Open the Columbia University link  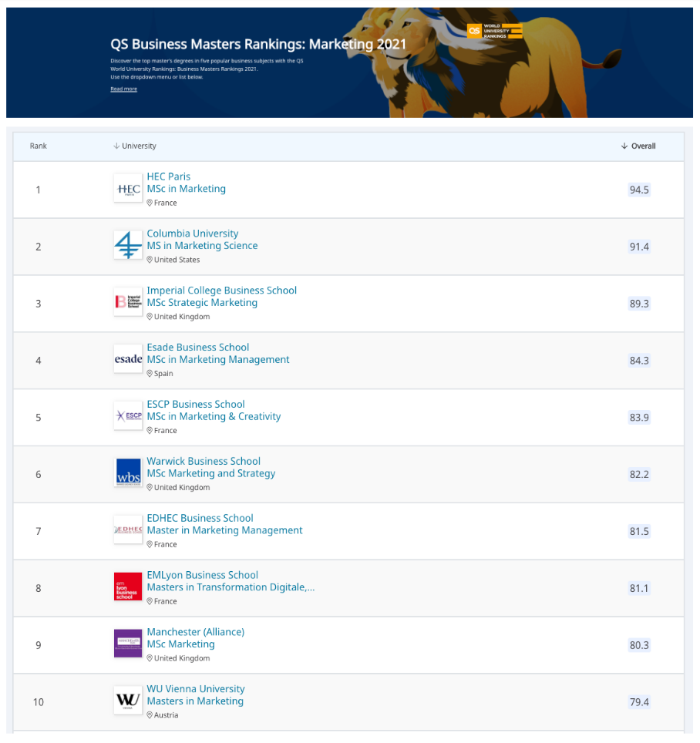coord(193,233)
